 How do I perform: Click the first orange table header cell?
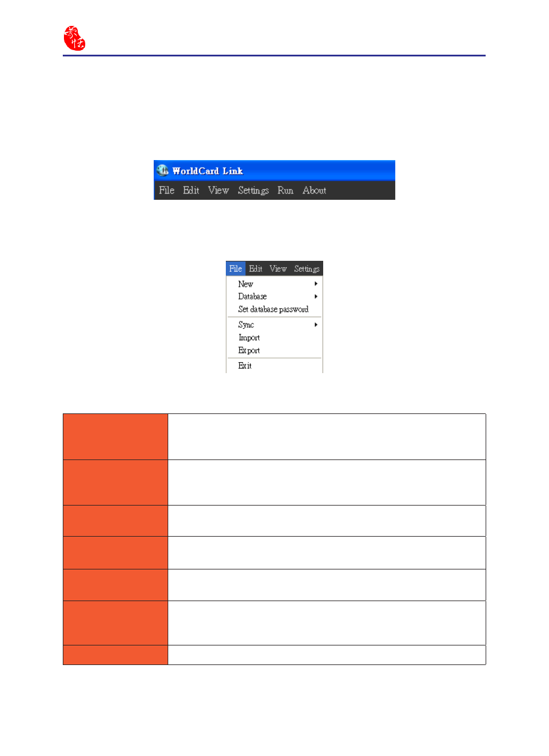(115, 436)
